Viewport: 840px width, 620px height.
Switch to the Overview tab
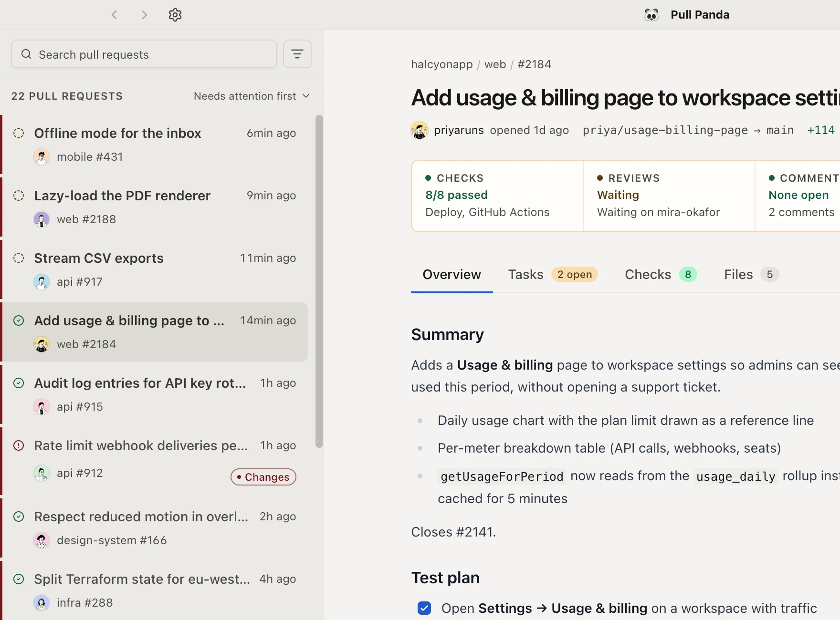[451, 275]
